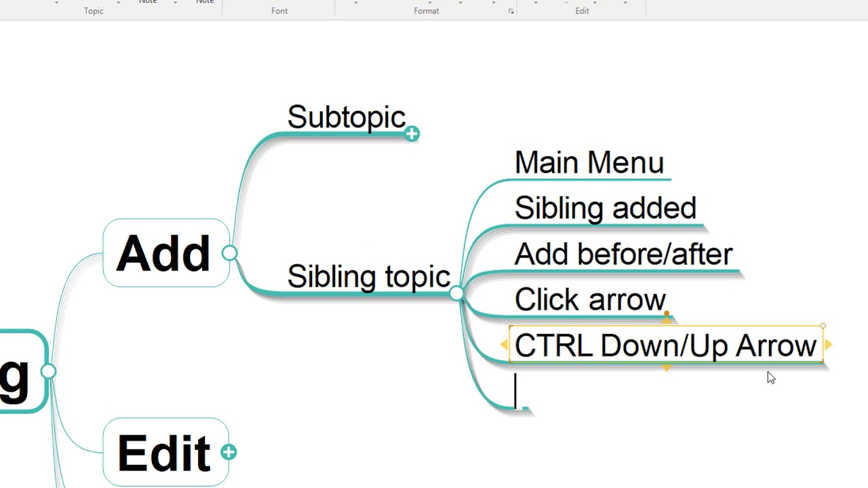Click the down quick-add arrow below CTRL Down/Up Arrow
This screenshot has width=868, height=488.
(x=667, y=368)
